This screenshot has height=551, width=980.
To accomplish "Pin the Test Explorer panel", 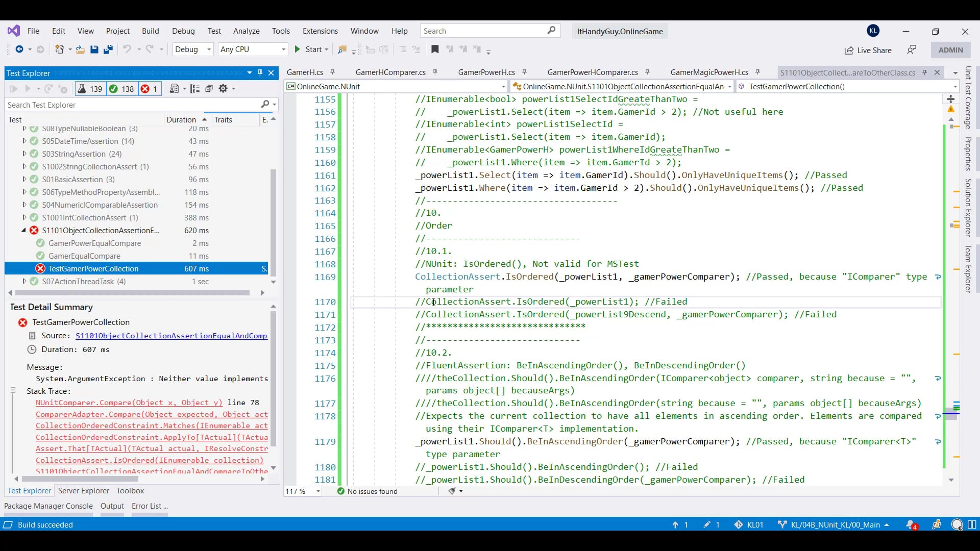I will [260, 73].
